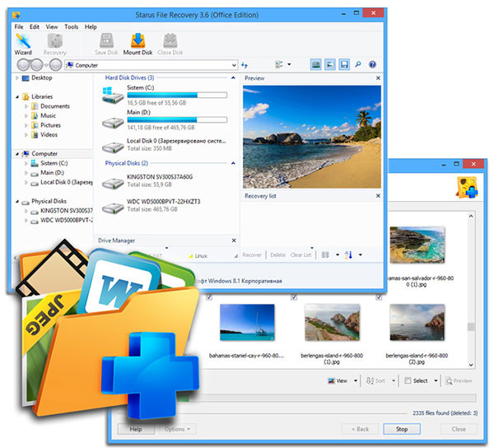The width and height of the screenshot is (494, 448).
Task: Click Recover in Recovery list toolbar
Action: pyautogui.click(x=252, y=254)
